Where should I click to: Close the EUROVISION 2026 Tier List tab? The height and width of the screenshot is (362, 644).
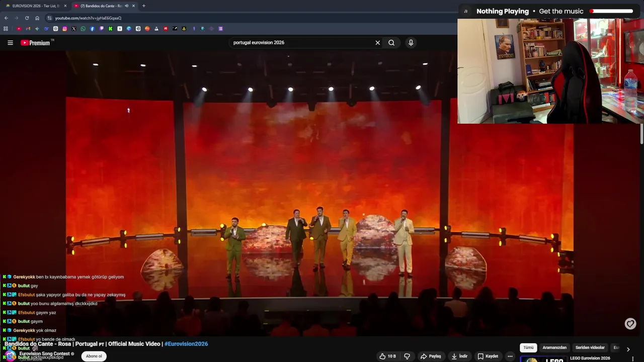pyautogui.click(x=65, y=6)
